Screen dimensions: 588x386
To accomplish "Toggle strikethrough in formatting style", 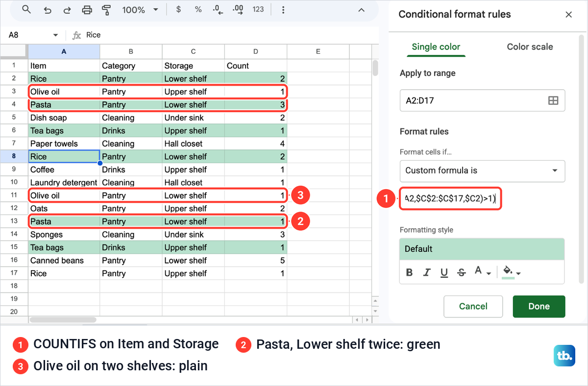I will [461, 273].
